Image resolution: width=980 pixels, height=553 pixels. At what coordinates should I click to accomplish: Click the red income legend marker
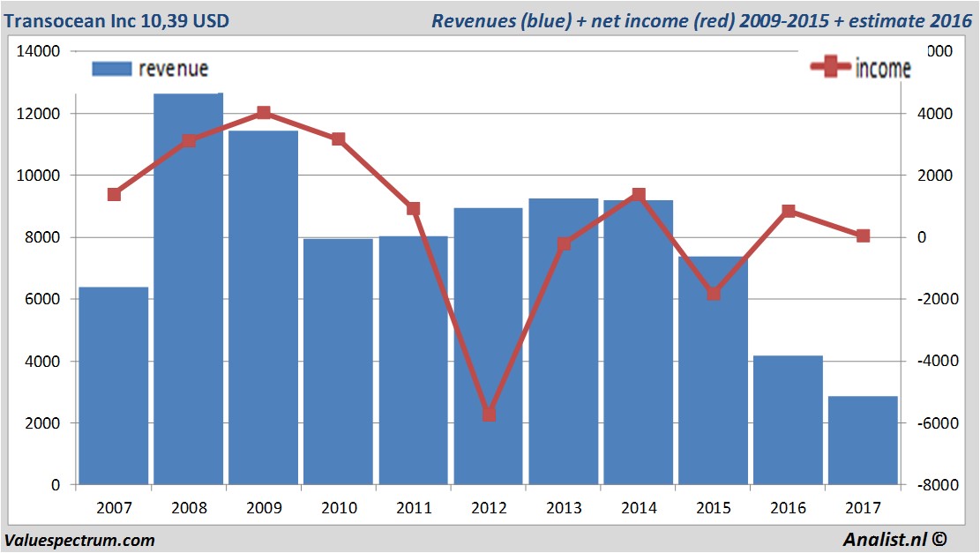pyautogui.click(x=830, y=66)
